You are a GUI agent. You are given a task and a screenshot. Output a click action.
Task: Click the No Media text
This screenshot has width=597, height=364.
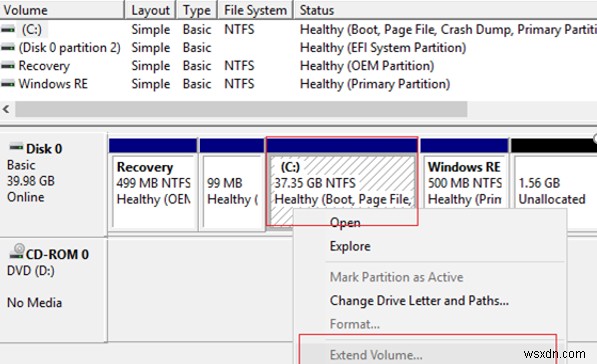click(34, 303)
